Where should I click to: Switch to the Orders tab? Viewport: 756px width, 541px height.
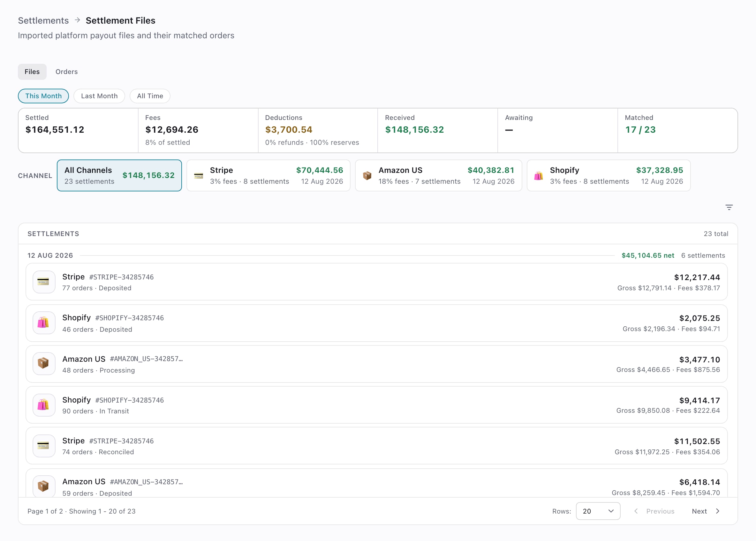pos(66,72)
